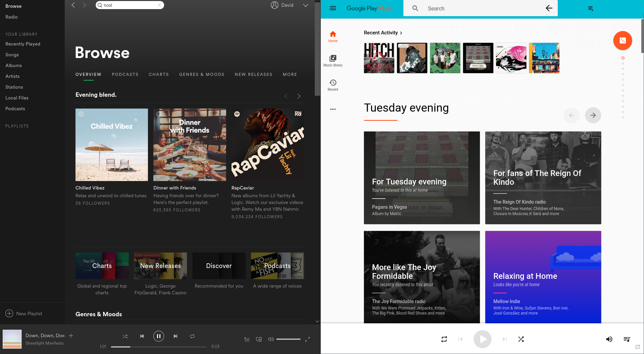
Task: Go back in Spotify navigation
Action: pyautogui.click(x=73, y=5)
